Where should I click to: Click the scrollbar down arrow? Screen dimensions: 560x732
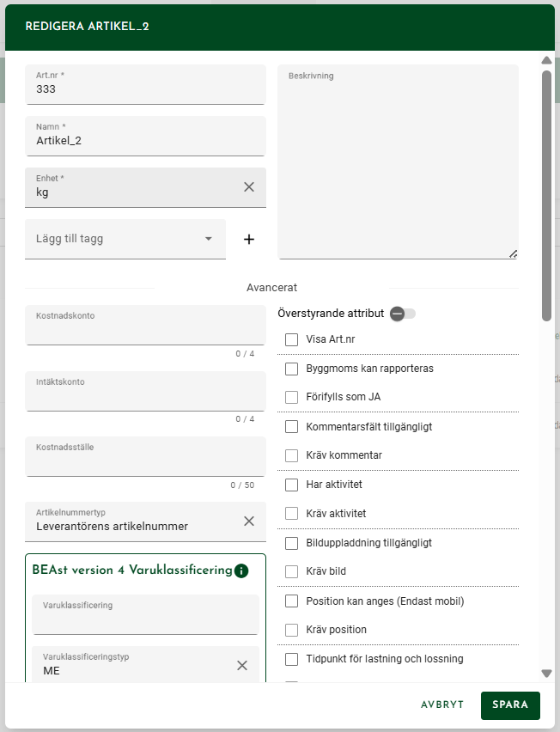(x=546, y=674)
